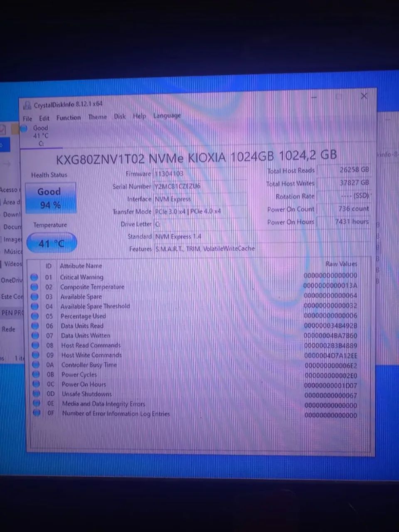Click the status dot for Data Units Written
Image resolution: width=399 pixels, height=532 pixels.
(35, 336)
